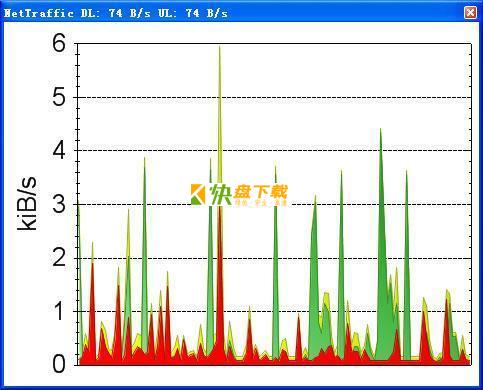This screenshot has width=483, height=390.
Task: Click the y-axis label 3
Action: tap(59, 204)
